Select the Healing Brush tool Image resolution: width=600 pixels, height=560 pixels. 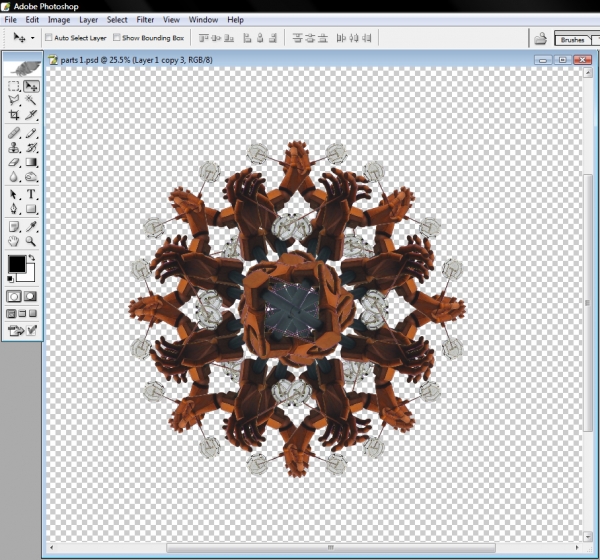(14, 133)
